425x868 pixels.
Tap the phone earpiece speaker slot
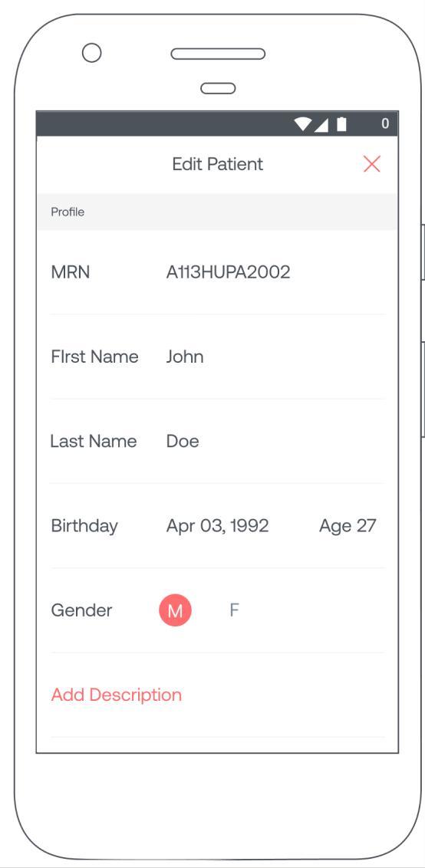point(218,54)
